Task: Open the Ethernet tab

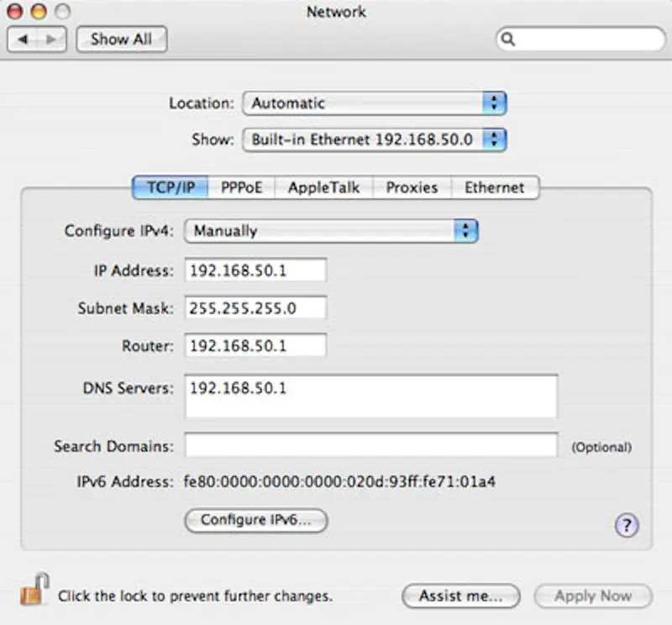Action: coord(495,187)
